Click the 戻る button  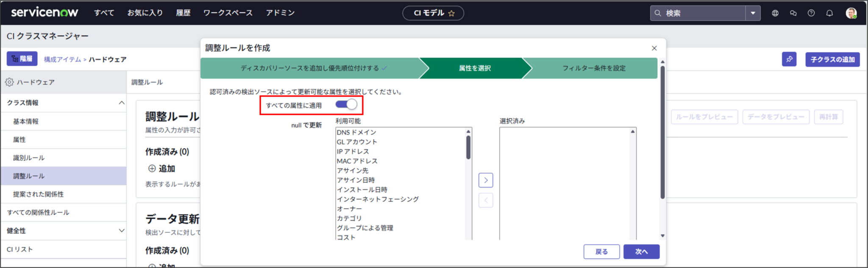coord(601,252)
